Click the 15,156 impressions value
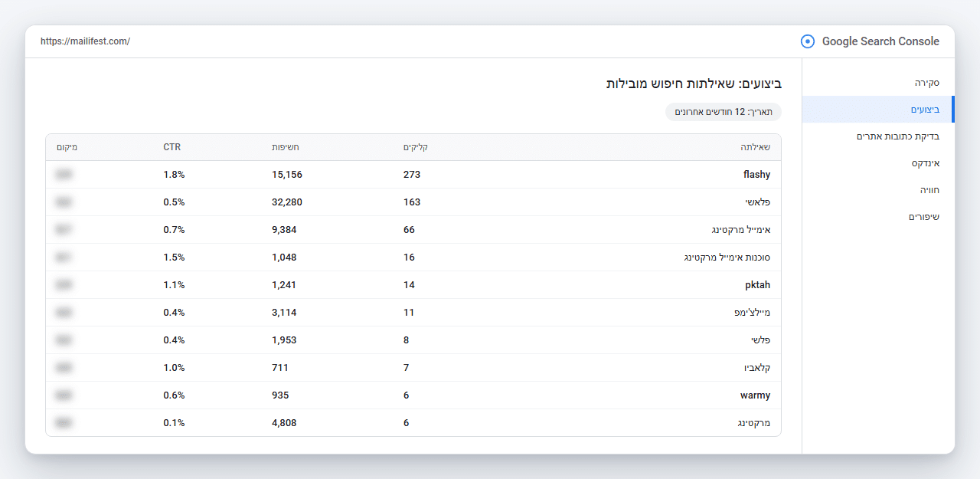 (287, 175)
